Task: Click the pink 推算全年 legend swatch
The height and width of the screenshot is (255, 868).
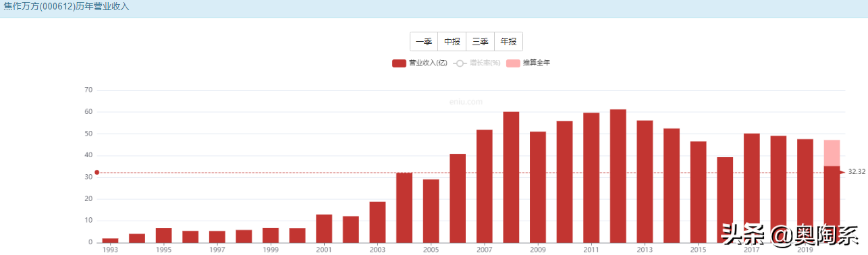Action: pos(513,63)
